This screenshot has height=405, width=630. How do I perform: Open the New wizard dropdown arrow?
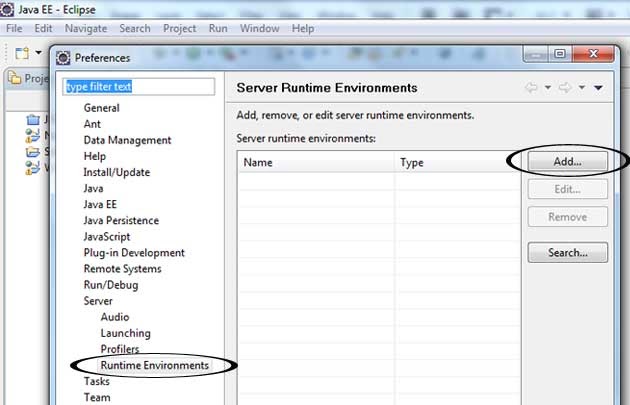[38, 53]
